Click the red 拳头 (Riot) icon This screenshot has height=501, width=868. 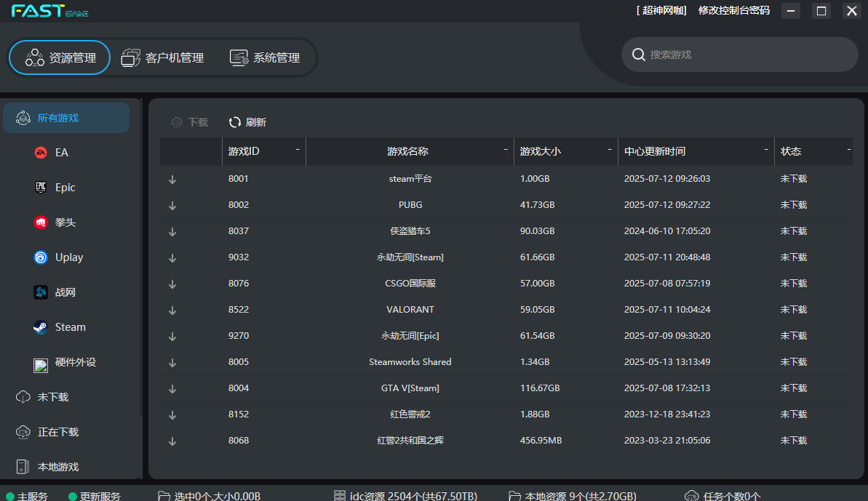click(41, 223)
